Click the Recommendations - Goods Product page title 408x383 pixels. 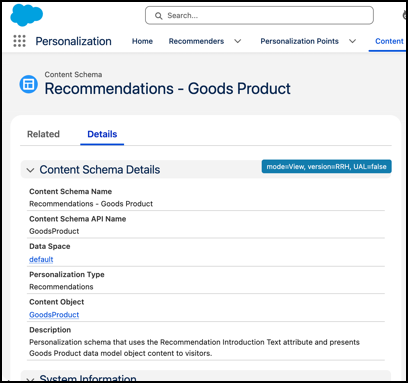click(167, 89)
